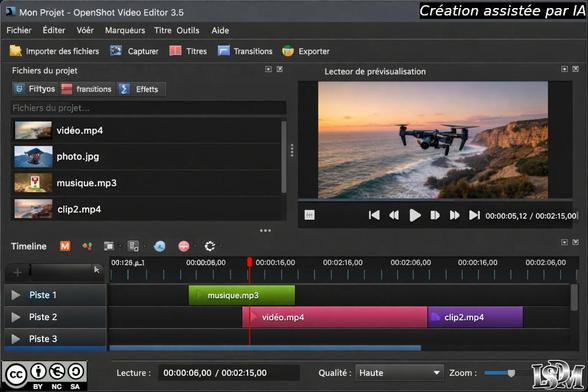Screen dimensions: 588x392
Task: Expand the Piste 1 track
Action: click(x=15, y=295)
